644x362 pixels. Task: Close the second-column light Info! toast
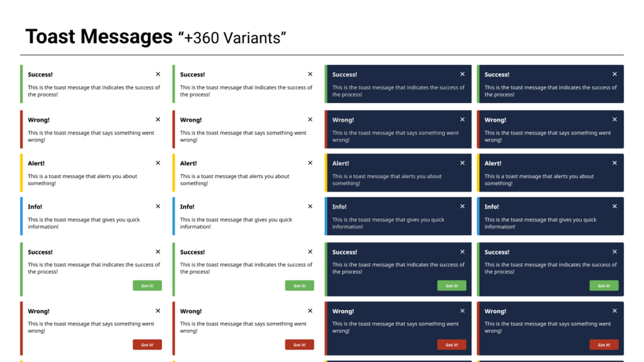310,206
